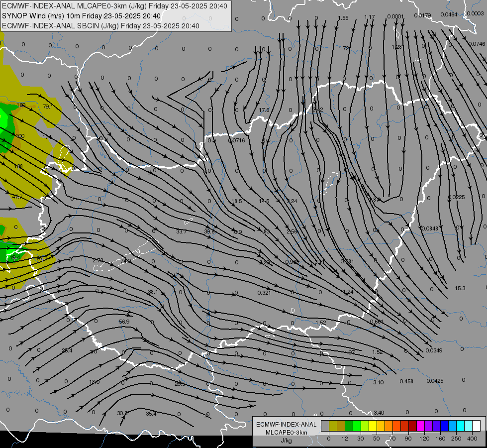Viewport: 487px width, 448px height.
Task: Click the 15.3 value on the map
Action: (460, 289)
